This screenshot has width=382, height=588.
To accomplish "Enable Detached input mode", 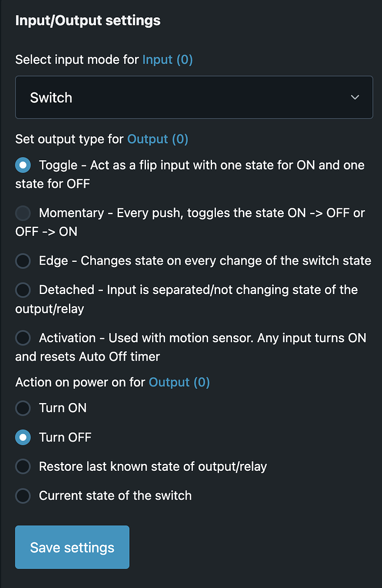I will tap(22, 289).
